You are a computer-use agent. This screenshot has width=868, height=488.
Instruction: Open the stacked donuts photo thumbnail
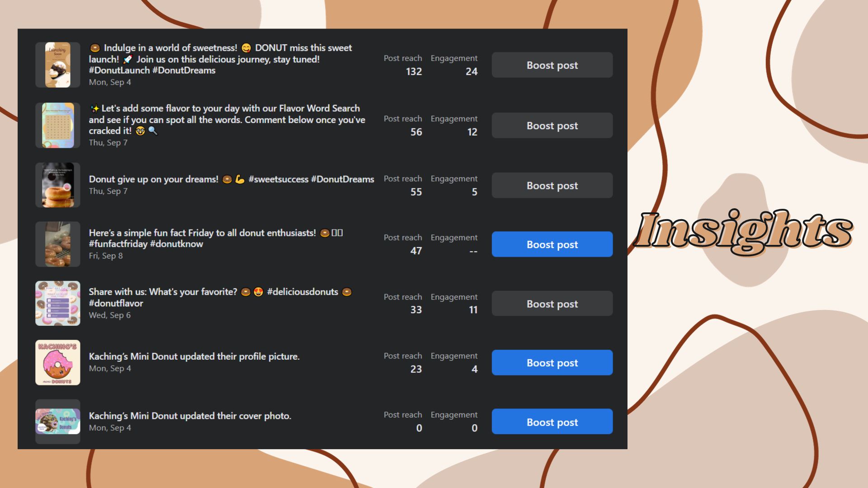pos(58,185)
